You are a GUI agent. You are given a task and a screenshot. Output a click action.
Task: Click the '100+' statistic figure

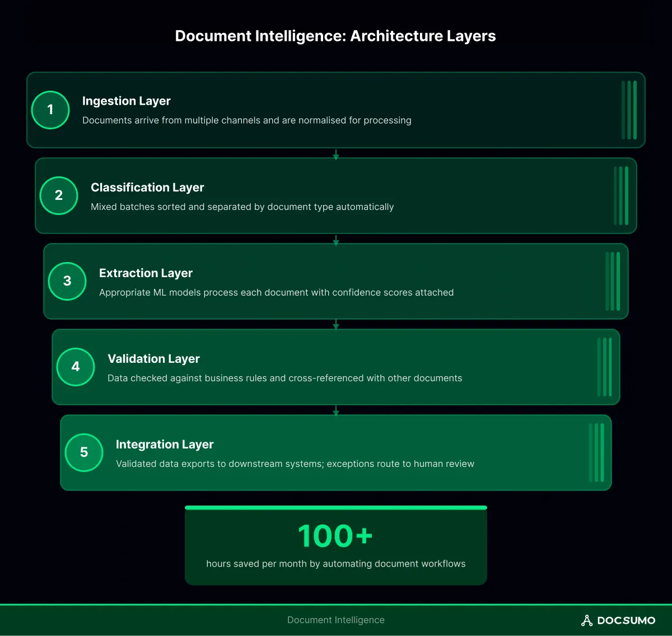[335, 536]
